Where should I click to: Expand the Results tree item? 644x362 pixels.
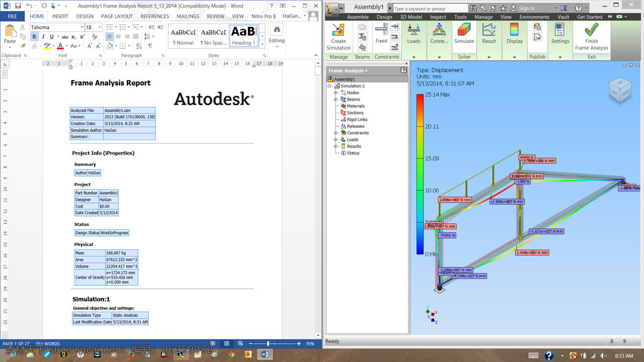tap(335, 146)
